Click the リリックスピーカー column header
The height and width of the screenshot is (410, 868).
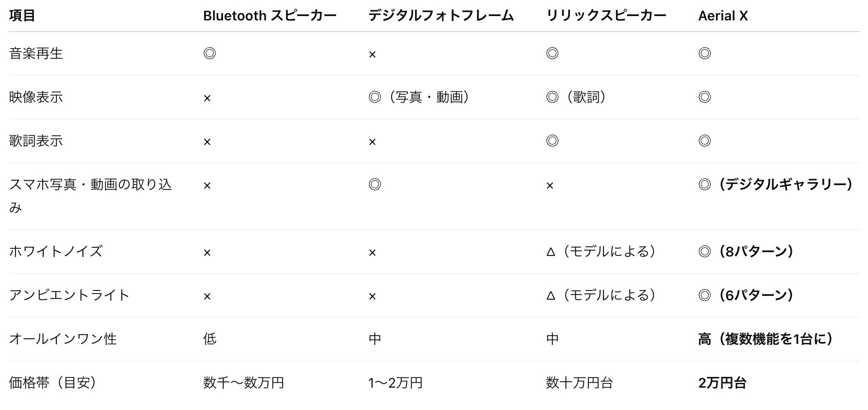pos(606,16)
